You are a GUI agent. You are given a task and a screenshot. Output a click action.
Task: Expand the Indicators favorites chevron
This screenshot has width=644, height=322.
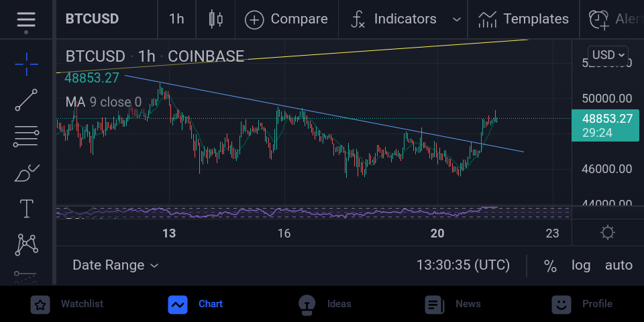click(456, 19)
